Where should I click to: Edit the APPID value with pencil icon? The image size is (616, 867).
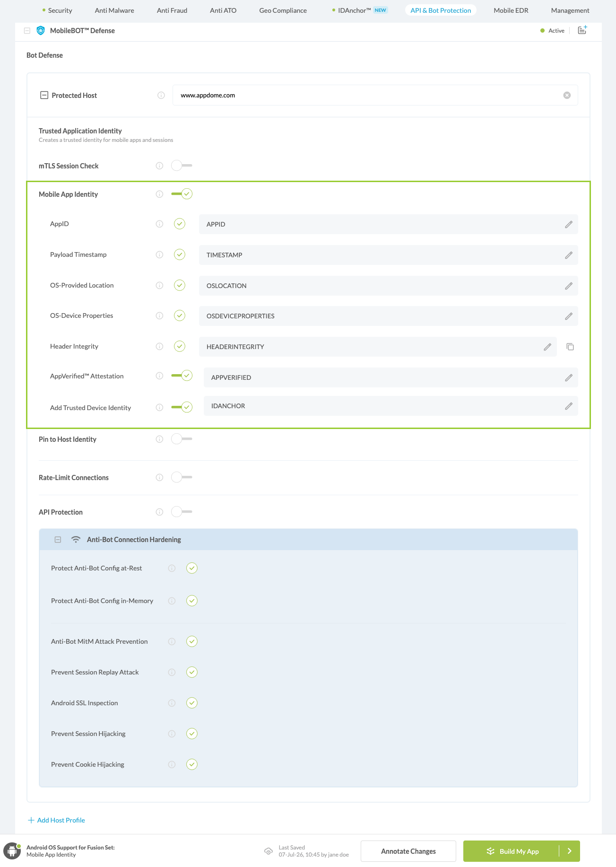(569, 225)
